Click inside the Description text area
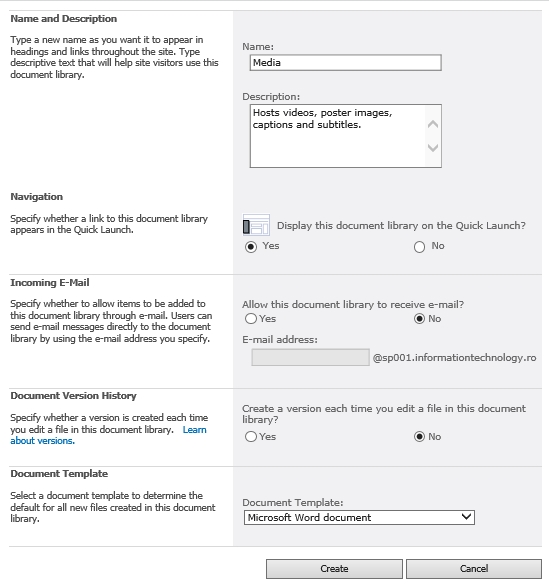549x586 pixels. pos(338,136)
